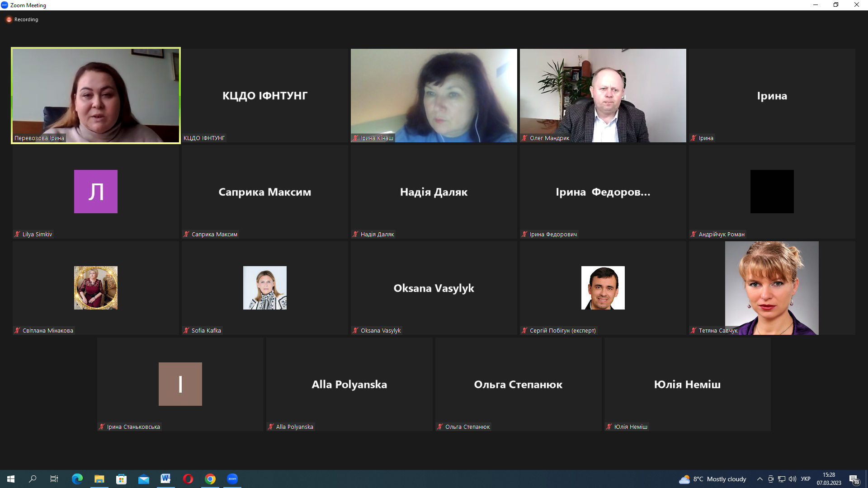Click Надія Даляк's muted microphone icon
This screenshot has height=488, width=868.
pyautogui.click(x=355, y=234)
